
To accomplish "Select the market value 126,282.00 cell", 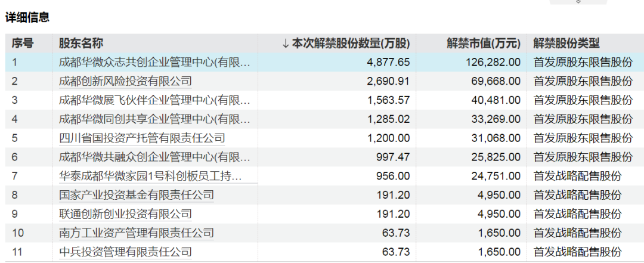I will click(x=493, y=63).
